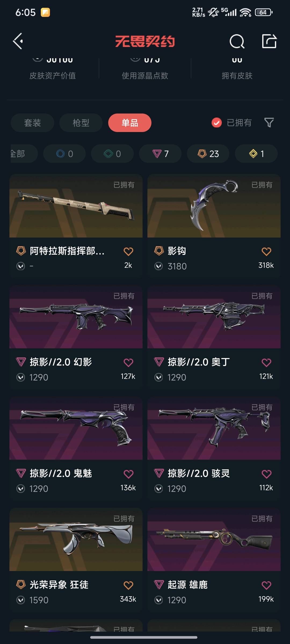Tap heart on 掠影//2.0 幻影

tap(128, 362)
